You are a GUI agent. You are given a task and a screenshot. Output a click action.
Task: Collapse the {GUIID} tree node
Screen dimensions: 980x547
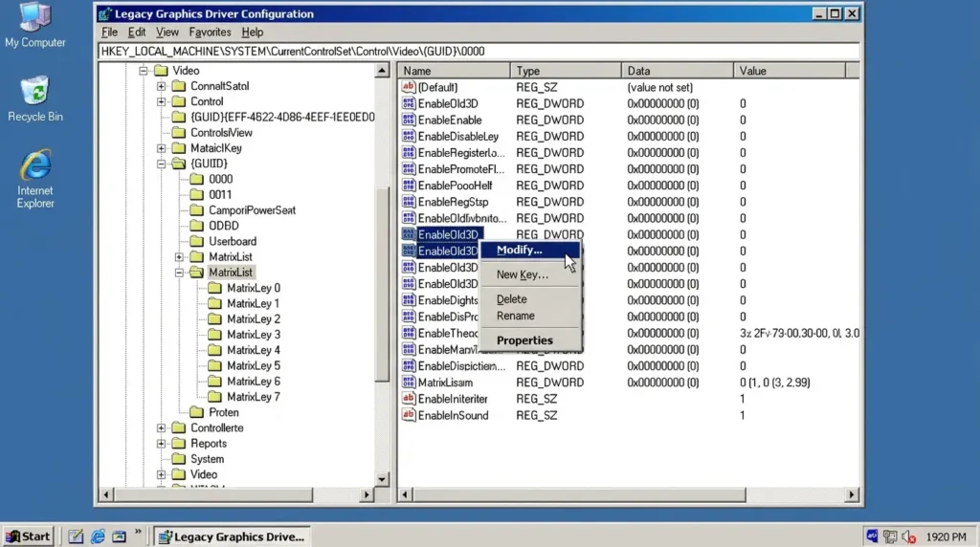point(161,164)
